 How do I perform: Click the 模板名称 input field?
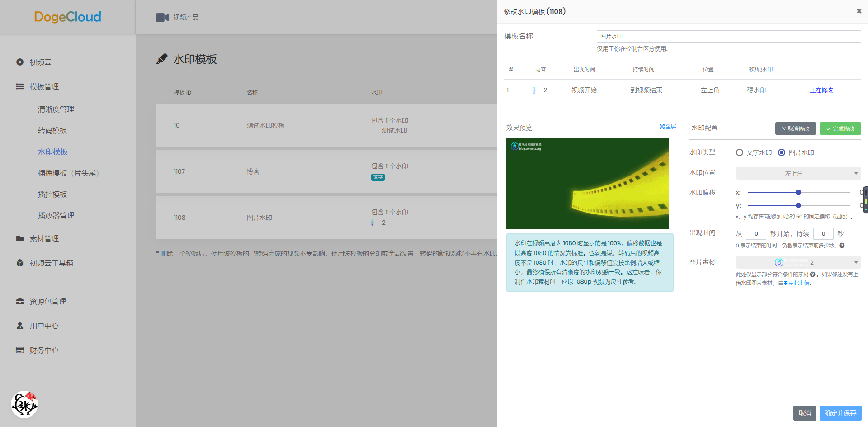(729, 36)
